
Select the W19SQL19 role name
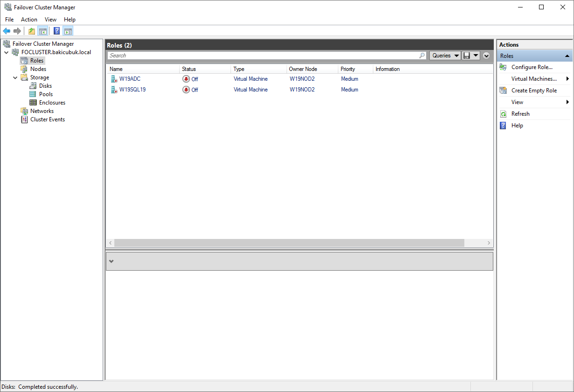pyautogui.click(x=133, y=90)
